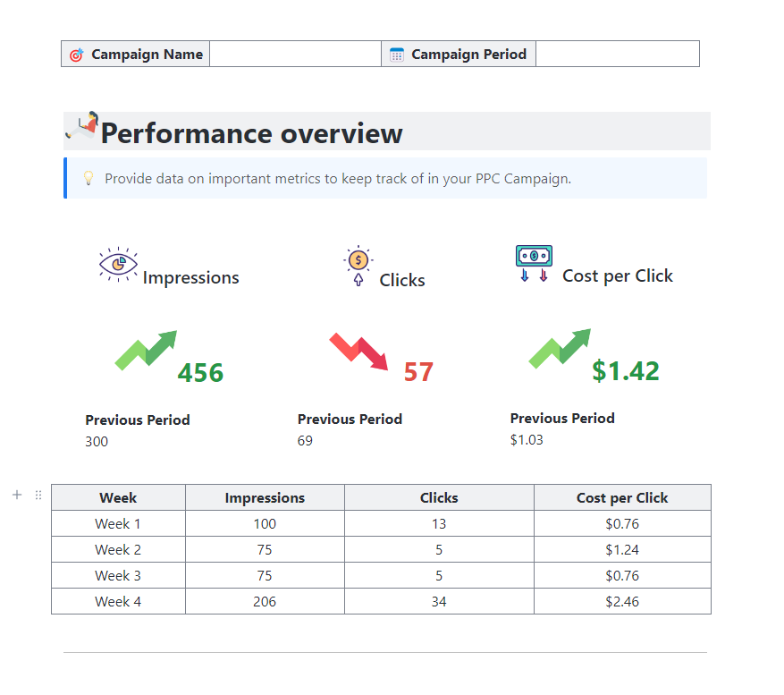Select the eye icon above Impressions
Screen dimensions: 784x695
[117, 260]
